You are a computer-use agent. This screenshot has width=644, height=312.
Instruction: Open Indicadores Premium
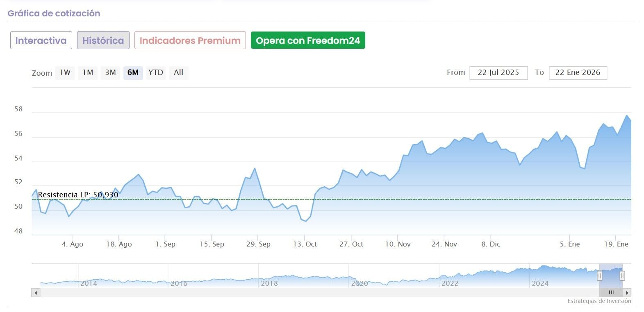click(x=190, y=41)
